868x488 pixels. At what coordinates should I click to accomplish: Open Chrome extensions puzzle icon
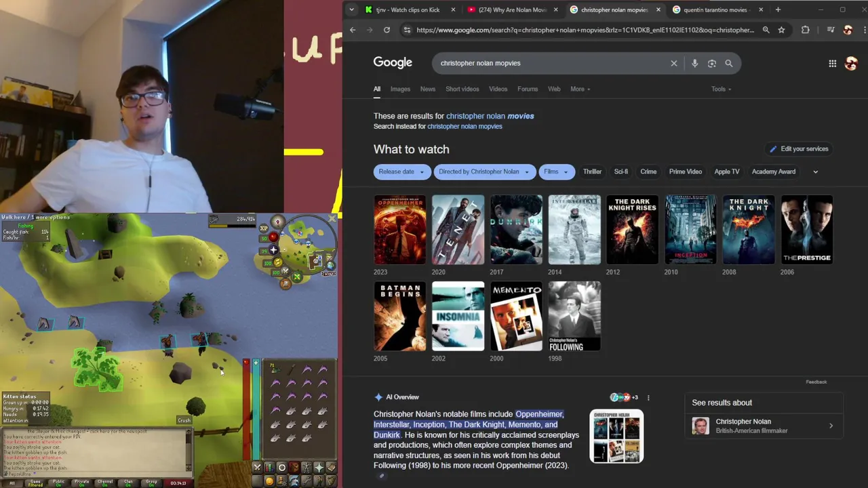[x=805, y=30]
